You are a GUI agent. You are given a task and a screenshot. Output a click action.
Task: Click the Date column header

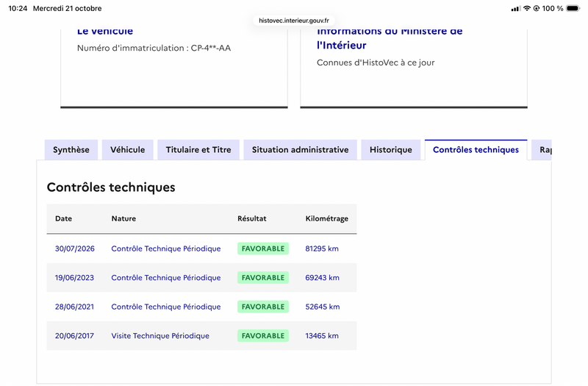click(63, 218)
